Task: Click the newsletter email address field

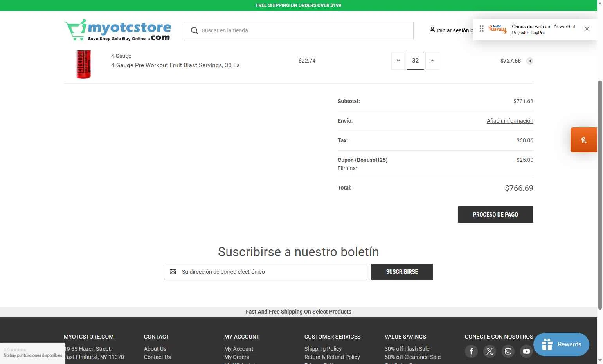Action: click(x=265, y=272)
